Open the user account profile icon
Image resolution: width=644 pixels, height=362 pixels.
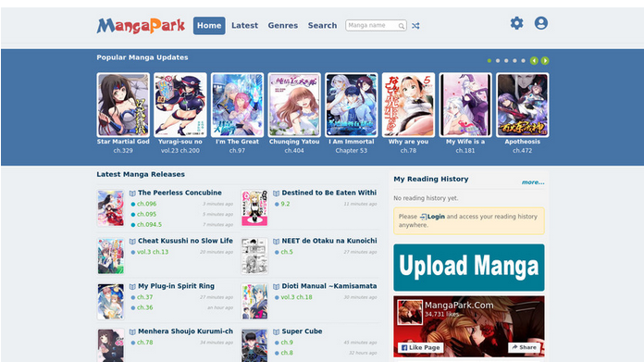click(x=541, y=23)
